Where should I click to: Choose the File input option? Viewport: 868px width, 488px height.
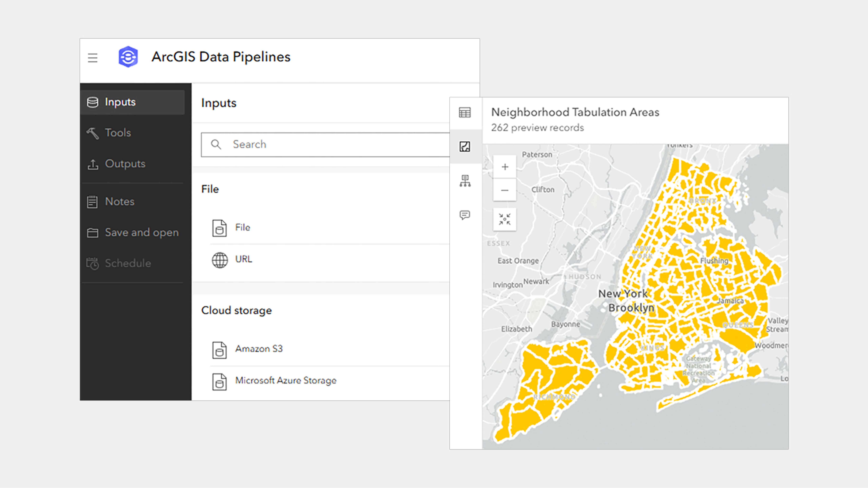coord(330,228)
